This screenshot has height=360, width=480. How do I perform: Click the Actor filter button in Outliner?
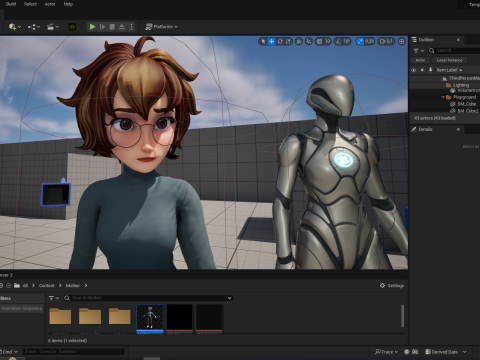point(420,60)
